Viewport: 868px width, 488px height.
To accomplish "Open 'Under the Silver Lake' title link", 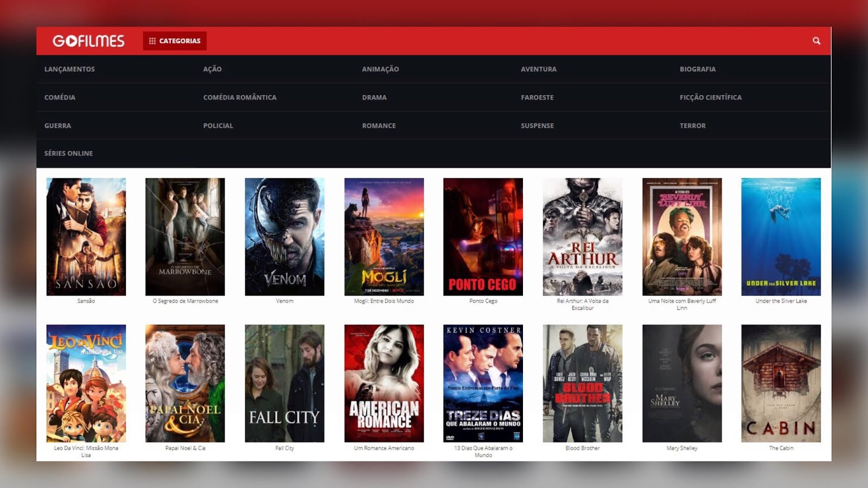I will [x=781, y=301].
